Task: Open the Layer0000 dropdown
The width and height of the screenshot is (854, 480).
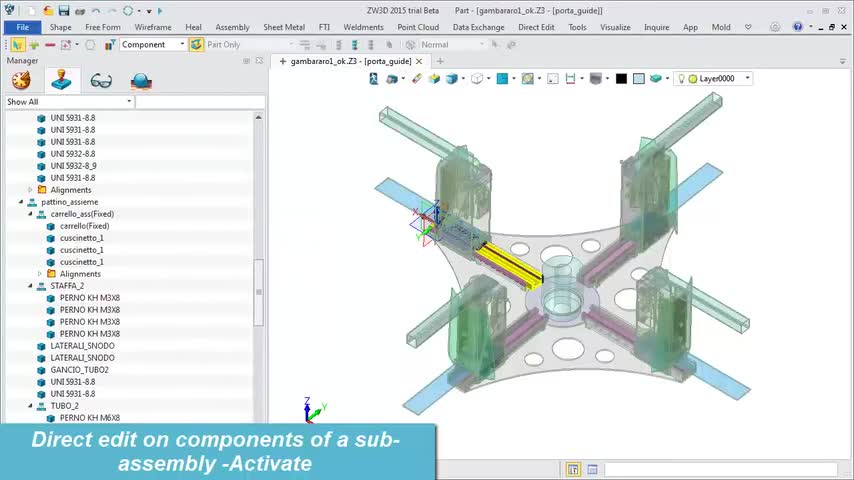Action: 747,79
